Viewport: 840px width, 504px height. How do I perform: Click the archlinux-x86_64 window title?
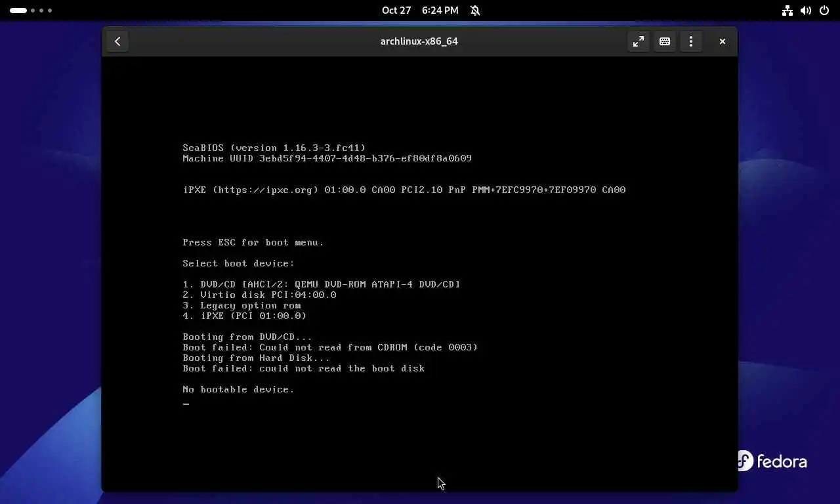tap(419, 41)
